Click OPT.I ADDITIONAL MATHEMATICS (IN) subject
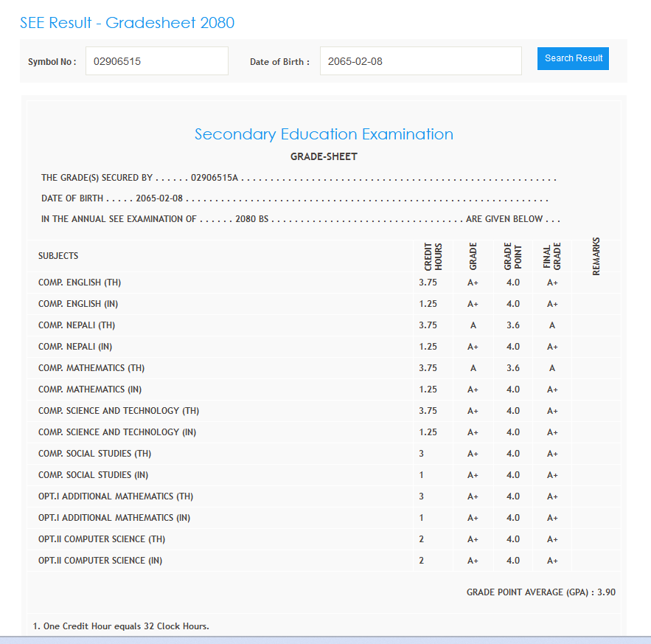Viewport: 651px width, 644px height. click(114, 518)
